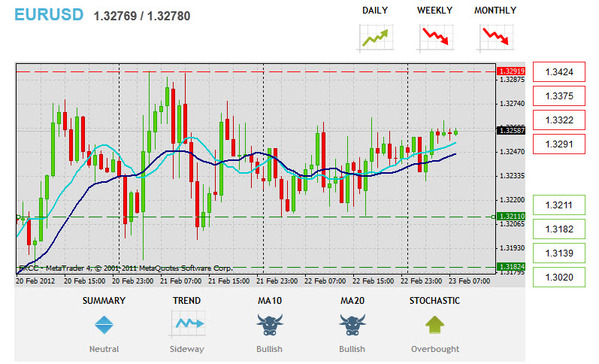Click the MA10 bull head icon
599x364 pixels.
coord(270,325)
